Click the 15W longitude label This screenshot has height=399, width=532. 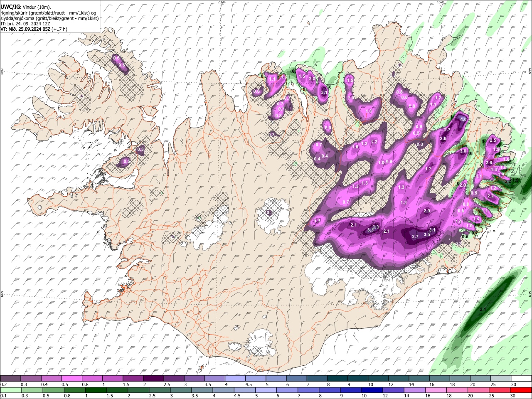pos(440,2)
